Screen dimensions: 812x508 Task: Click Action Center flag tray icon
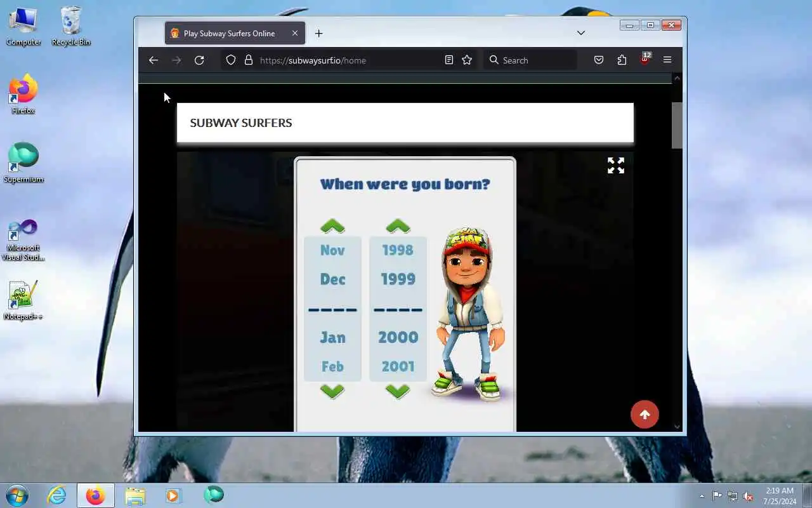[717, 496]
